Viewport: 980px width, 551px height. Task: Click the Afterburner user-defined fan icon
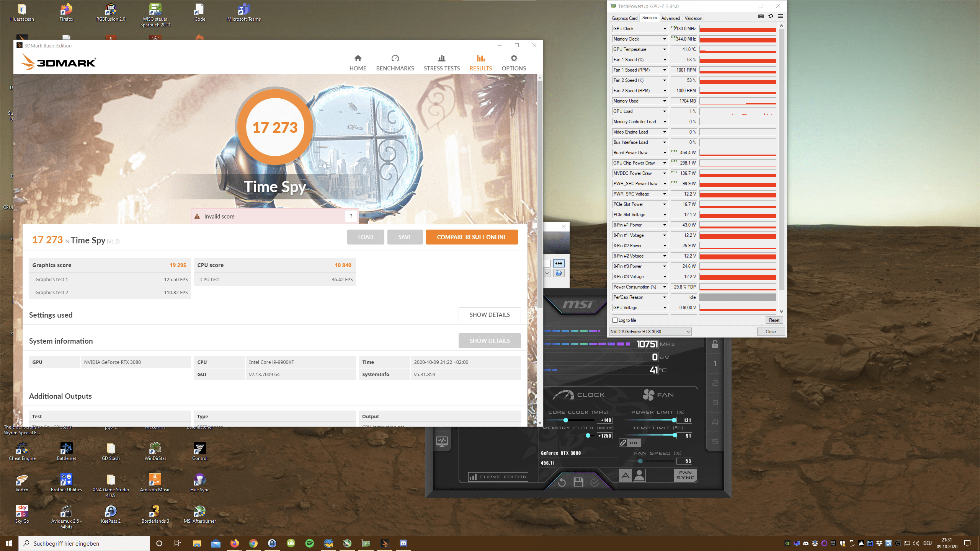click(x=639, y=476)
